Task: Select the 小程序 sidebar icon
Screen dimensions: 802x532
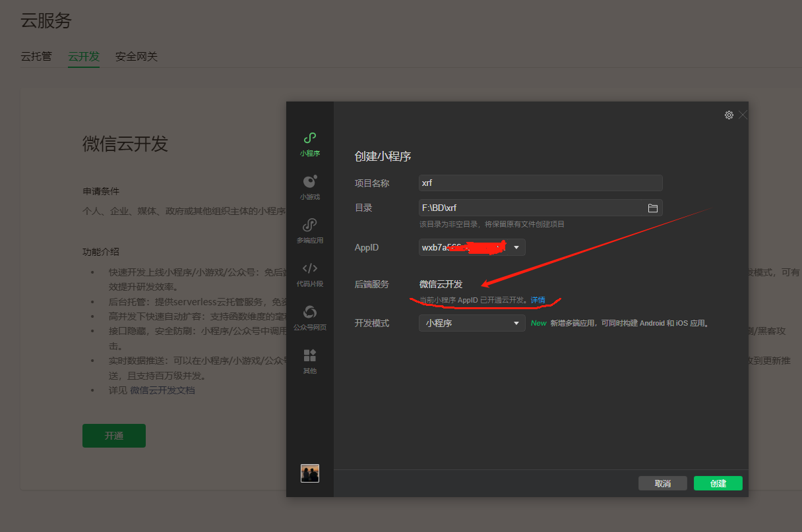Action: click(309, 144)
